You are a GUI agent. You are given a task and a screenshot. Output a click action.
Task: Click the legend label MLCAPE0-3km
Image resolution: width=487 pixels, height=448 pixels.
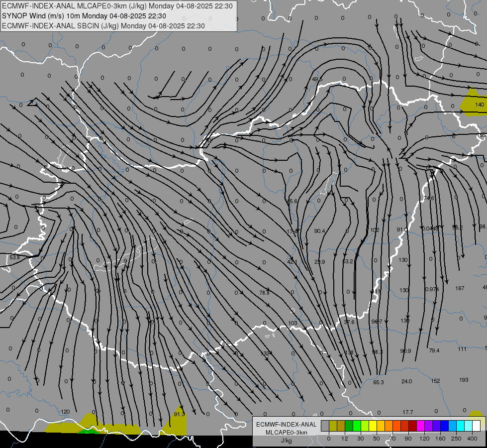(287, 433)
